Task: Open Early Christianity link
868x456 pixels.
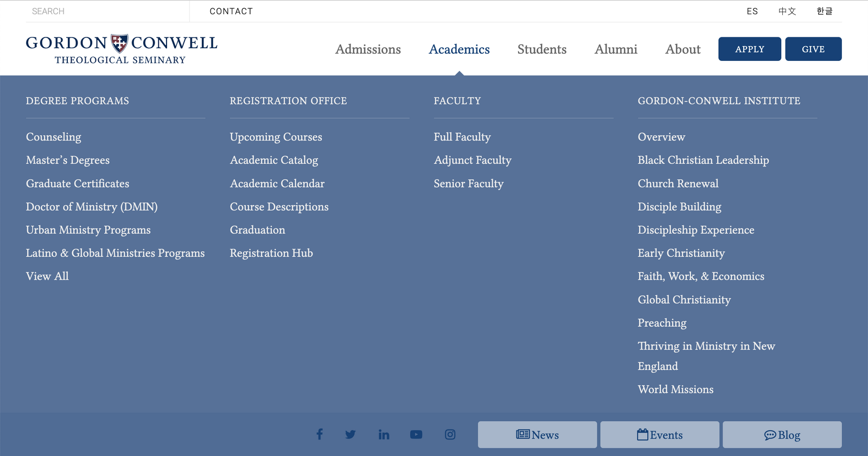Action: 681,253
